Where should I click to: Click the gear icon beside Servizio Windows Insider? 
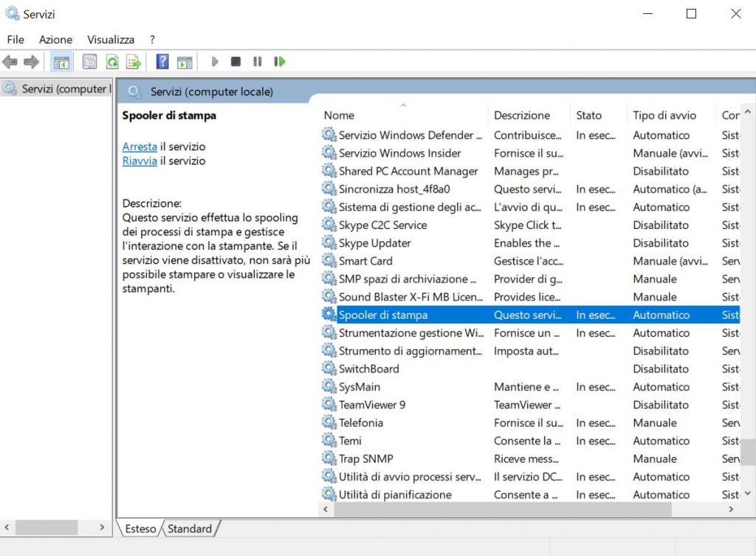coord(329,153)
